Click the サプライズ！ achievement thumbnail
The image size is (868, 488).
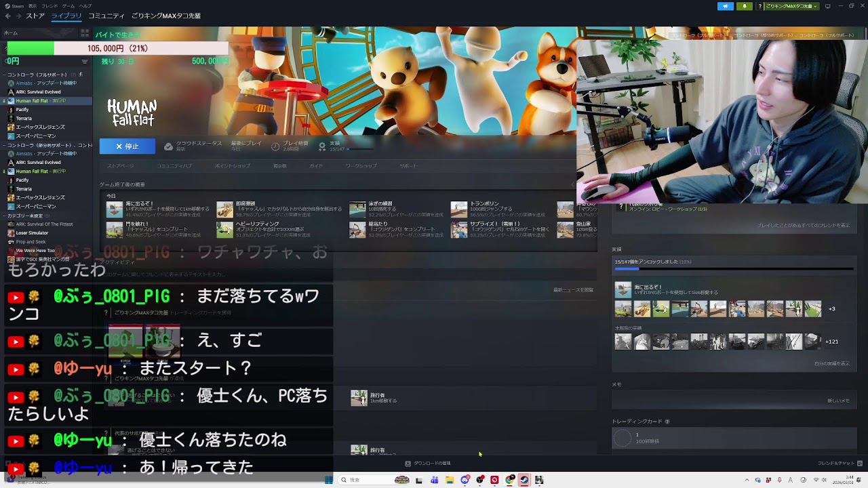(x=459, y=230)
